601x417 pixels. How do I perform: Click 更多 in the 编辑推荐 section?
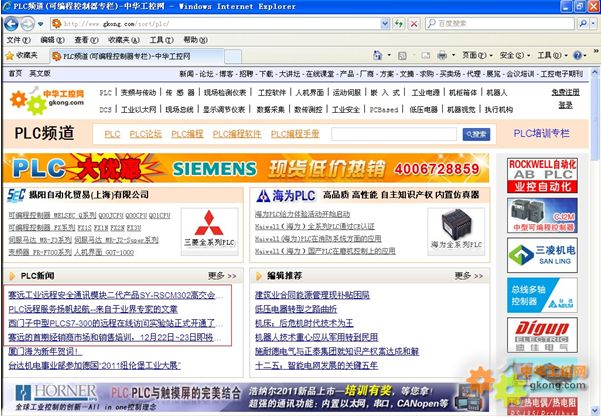pos(469,276)
